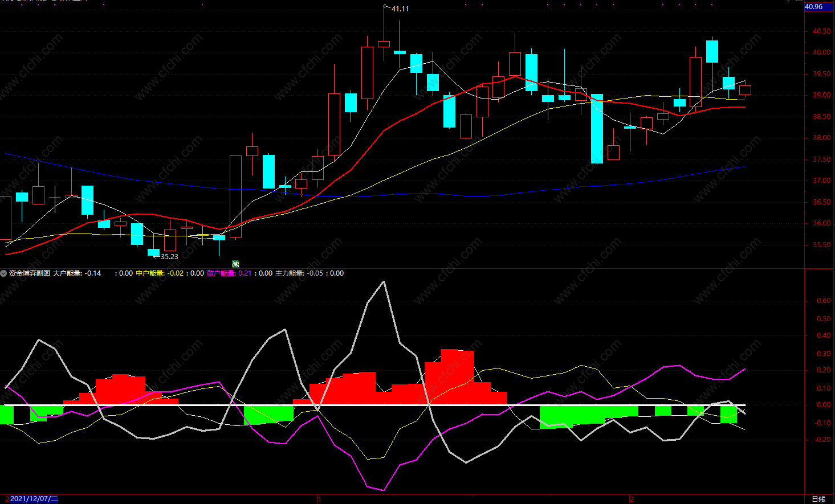
Task: Click the candlestick marked with 41.11 high
Action: (x=384, y=44)
